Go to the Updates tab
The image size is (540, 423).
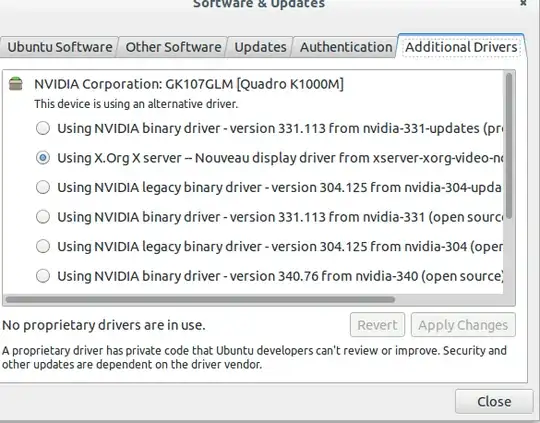(x=260, y=47)
